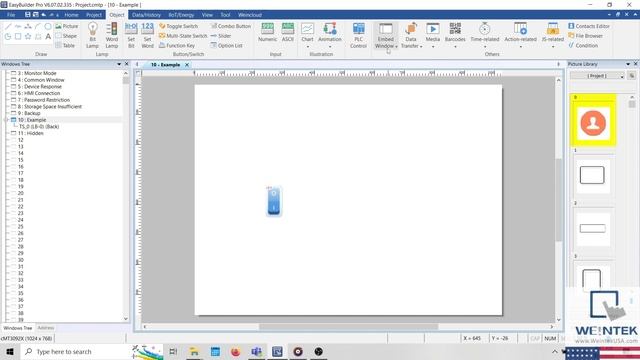Switch to the Address tab below the tree
This screenshot has height=360, width=640.
coord(45,328)
